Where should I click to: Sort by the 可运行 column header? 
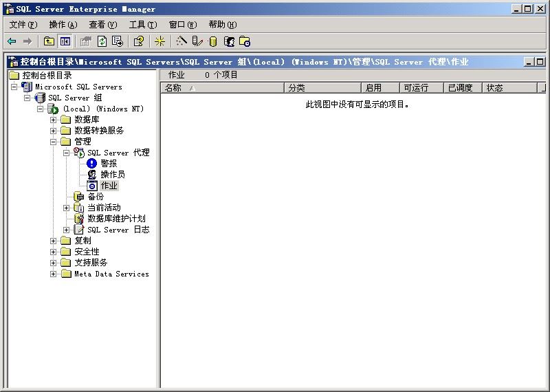422,88
